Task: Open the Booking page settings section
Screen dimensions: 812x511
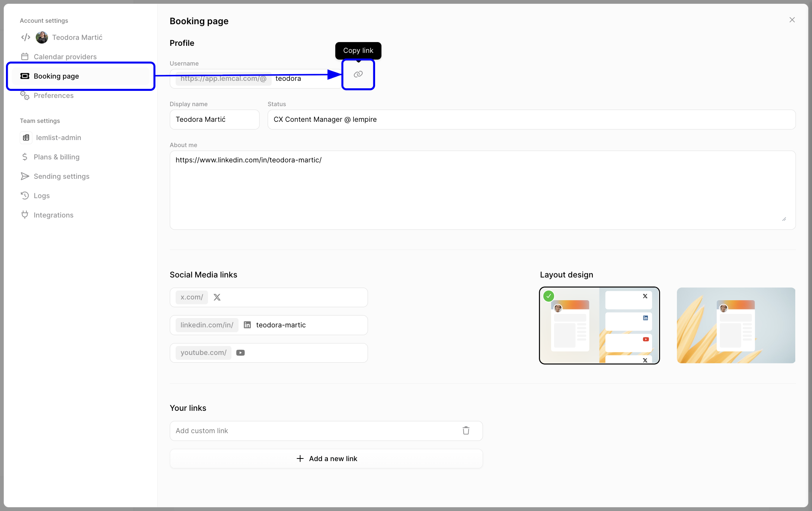Action: [56, 76]
